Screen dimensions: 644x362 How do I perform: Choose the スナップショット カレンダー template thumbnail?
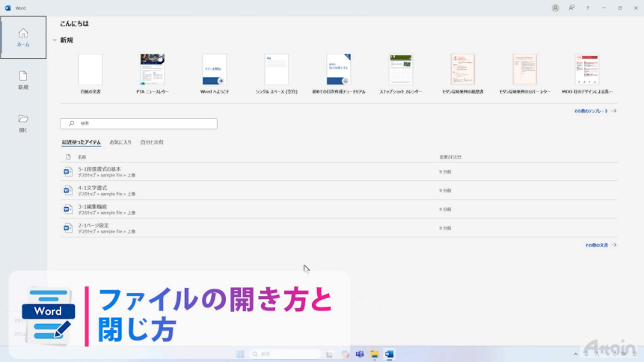(x=401, y=70)
